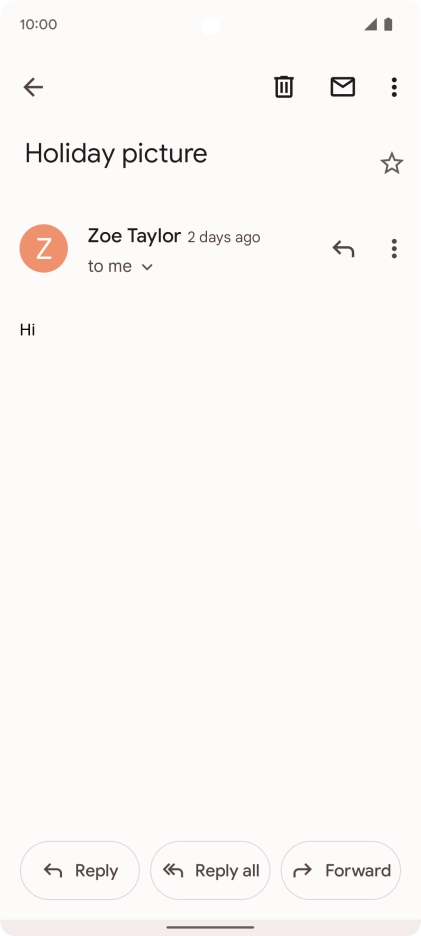Viewport: 421px width, 936px height.
Task: Tap the bottom navigation gesture handle
Action: tap(210, 927)
